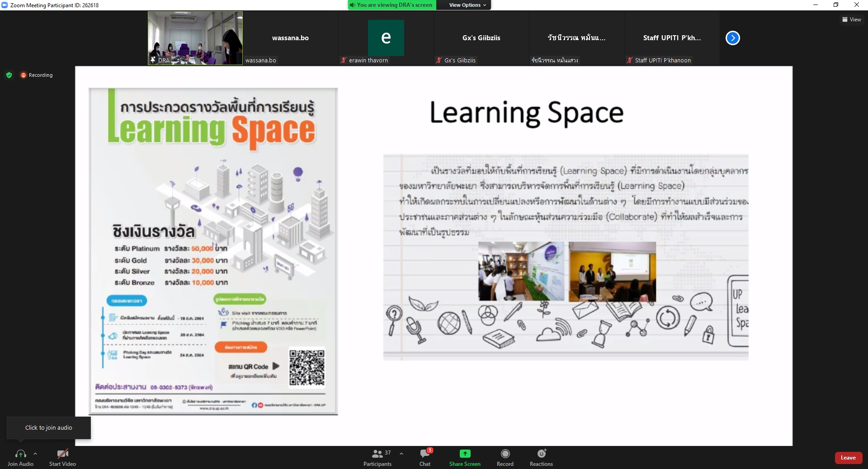This screenshot has width=868, height=469.
Task: Click the Join Audio headphone icon
Action: point(20,454)
